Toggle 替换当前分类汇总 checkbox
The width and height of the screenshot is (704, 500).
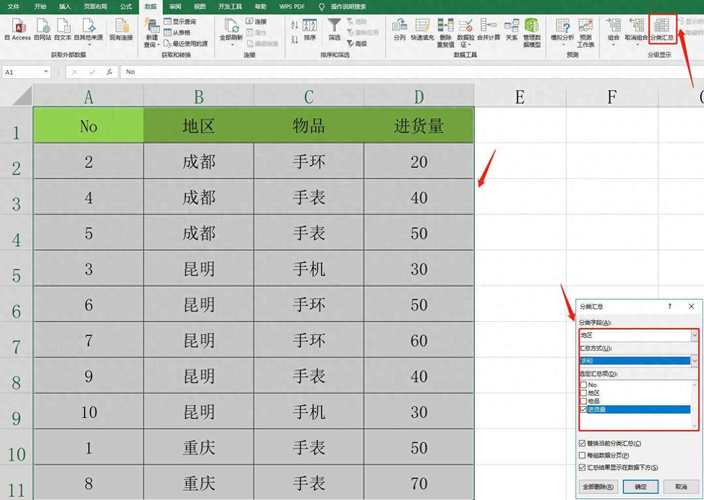[x=584, y=443]
